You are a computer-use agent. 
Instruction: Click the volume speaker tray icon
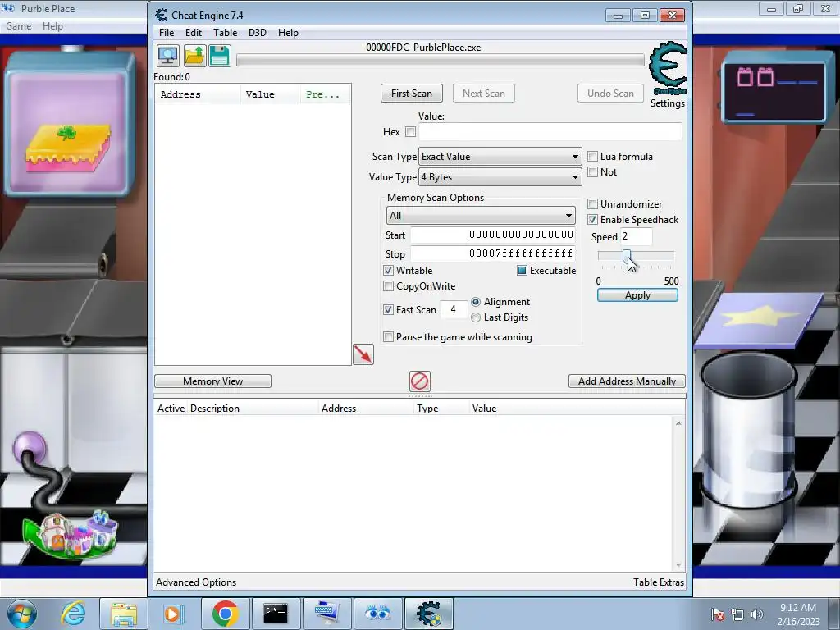[757, 614]
